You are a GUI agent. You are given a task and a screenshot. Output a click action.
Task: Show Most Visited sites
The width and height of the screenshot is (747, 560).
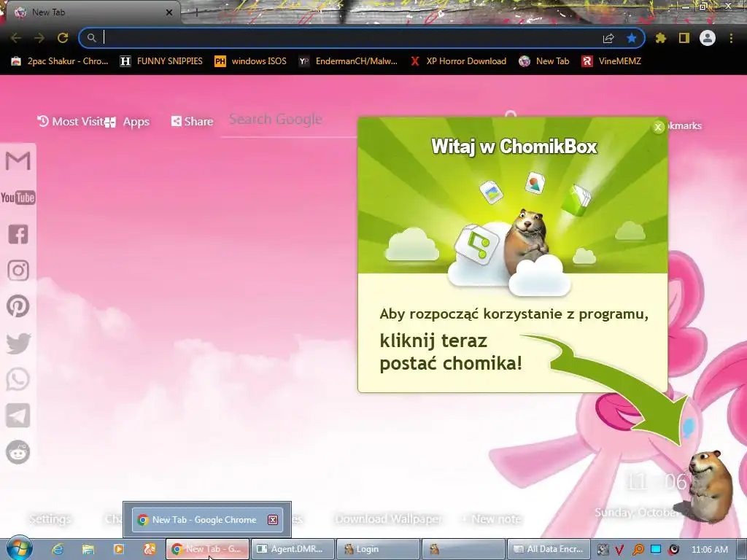click(x=71, y=122)
